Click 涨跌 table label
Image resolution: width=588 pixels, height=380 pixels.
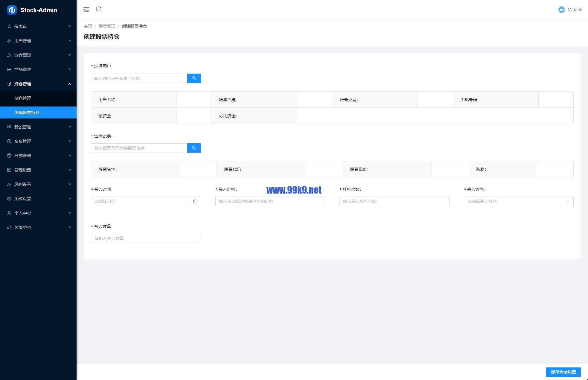click(x=481, y=169)
